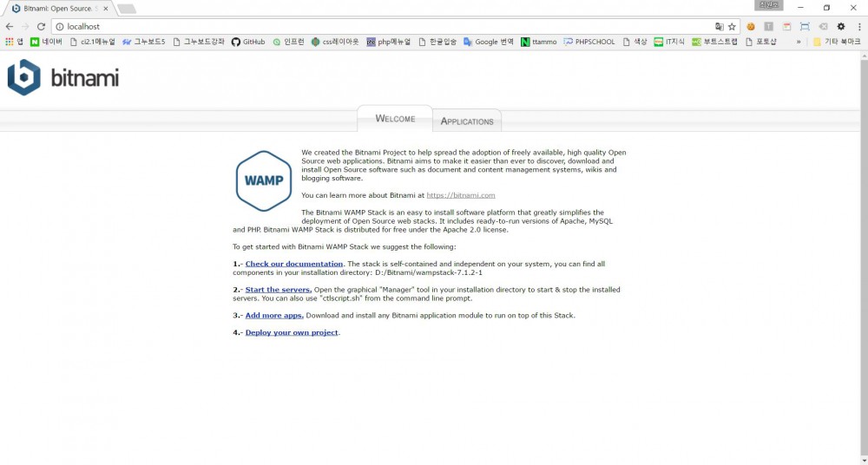This screenshot has width=868, height=465.
Task: Open the Add more apps link
Action: click(x=274, y=315)
